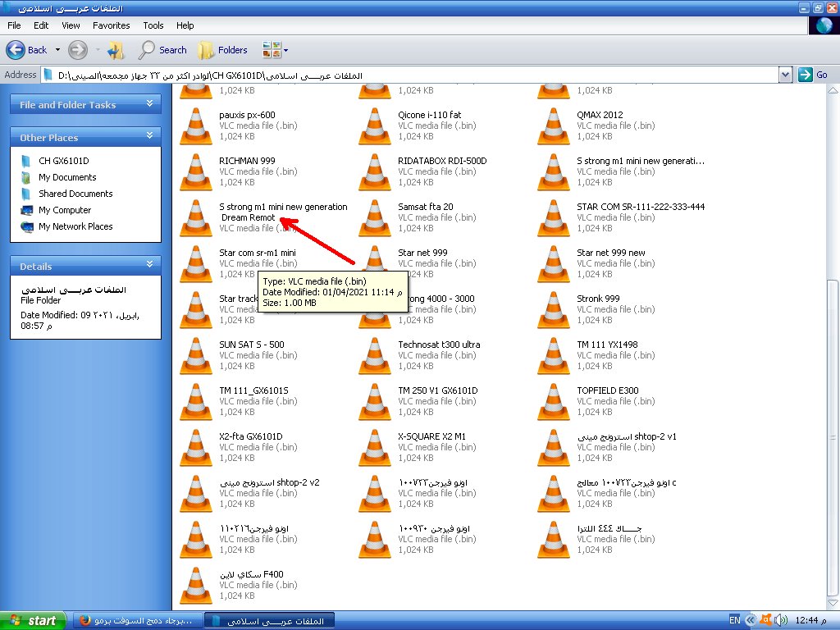Toggle the Folders pane button
The image size is (840, 630).
click(221, 50)
